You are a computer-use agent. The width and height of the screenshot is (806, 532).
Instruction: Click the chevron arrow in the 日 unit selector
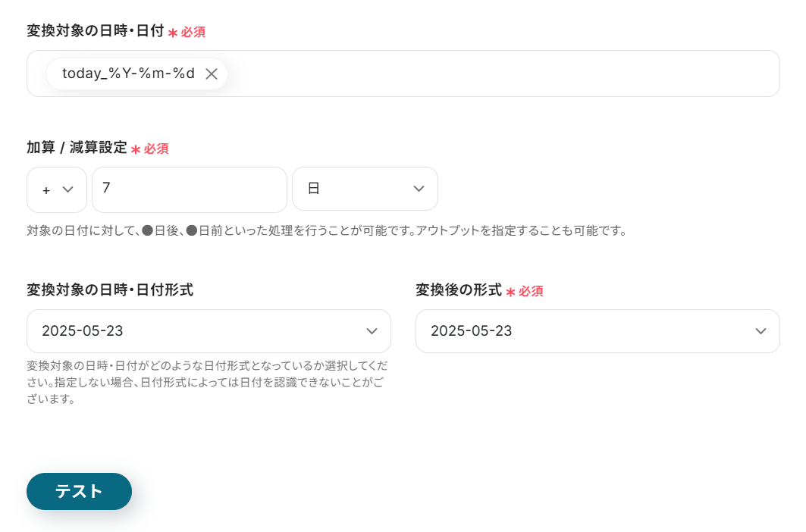tap(419, 189)
